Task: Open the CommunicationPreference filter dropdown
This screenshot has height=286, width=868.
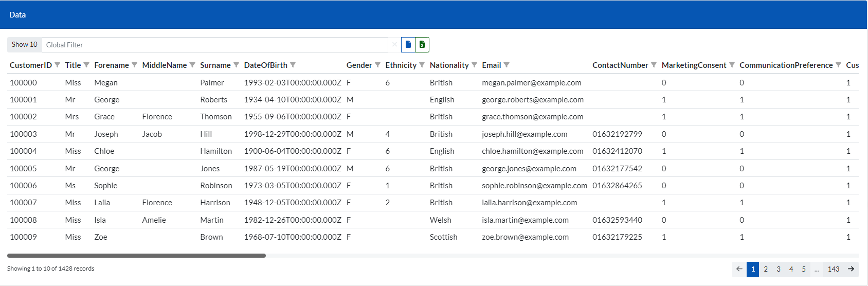Action: [x=839, y=65]
